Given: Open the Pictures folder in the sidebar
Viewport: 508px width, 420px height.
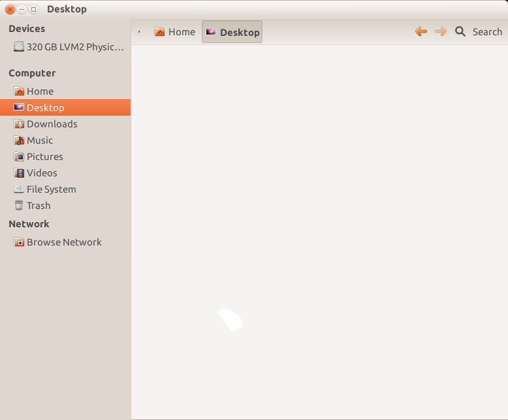Looking at the screenshot, I should coord(44,157).
